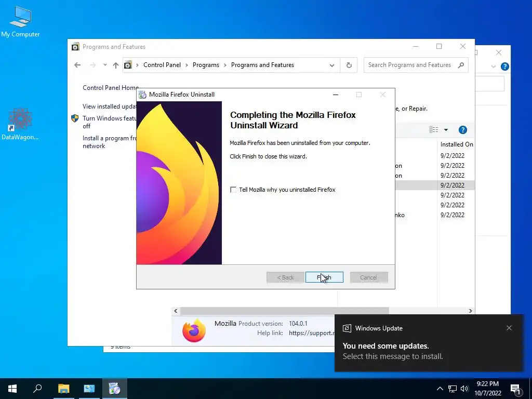The height and width of the screenshot is (399, 532).
Task: Open network status tray icon
Action: click(453, 389)
